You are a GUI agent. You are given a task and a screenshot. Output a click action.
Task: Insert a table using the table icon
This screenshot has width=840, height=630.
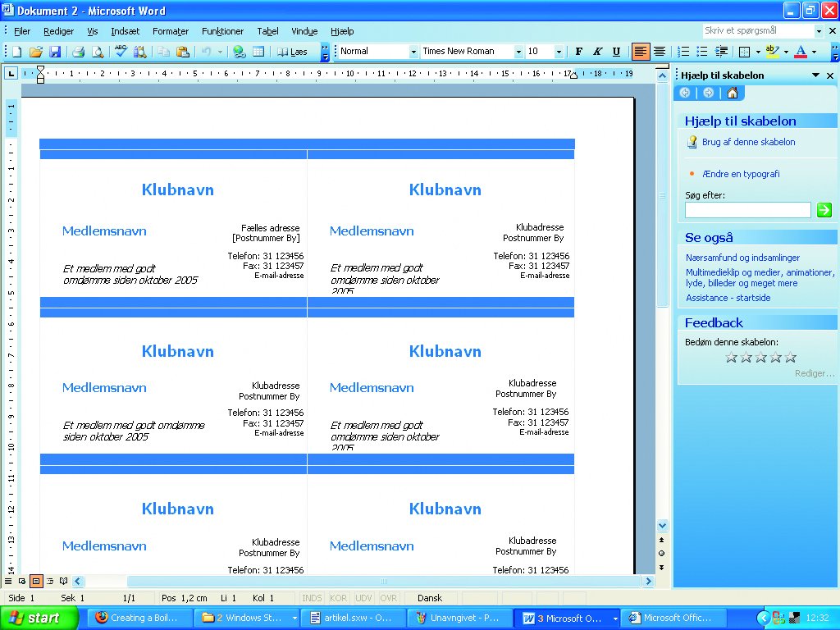point(258,52)
